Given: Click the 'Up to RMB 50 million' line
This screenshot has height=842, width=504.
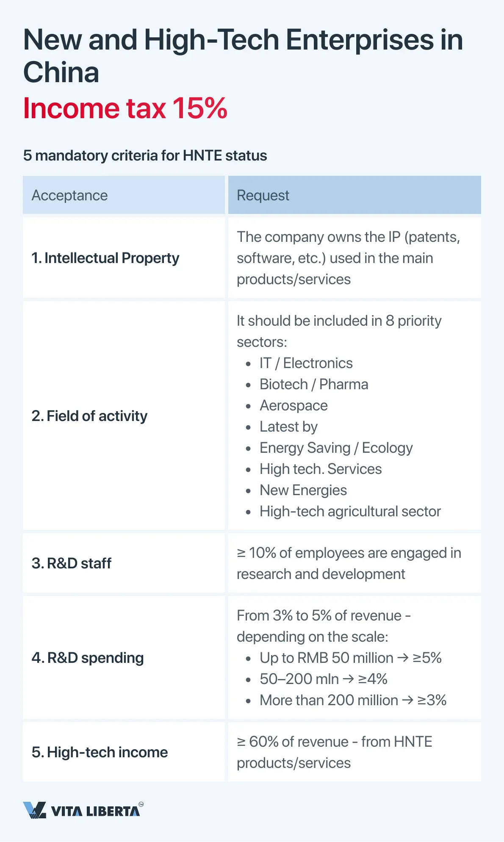Looking at the screenshot, I should (350, 658).
